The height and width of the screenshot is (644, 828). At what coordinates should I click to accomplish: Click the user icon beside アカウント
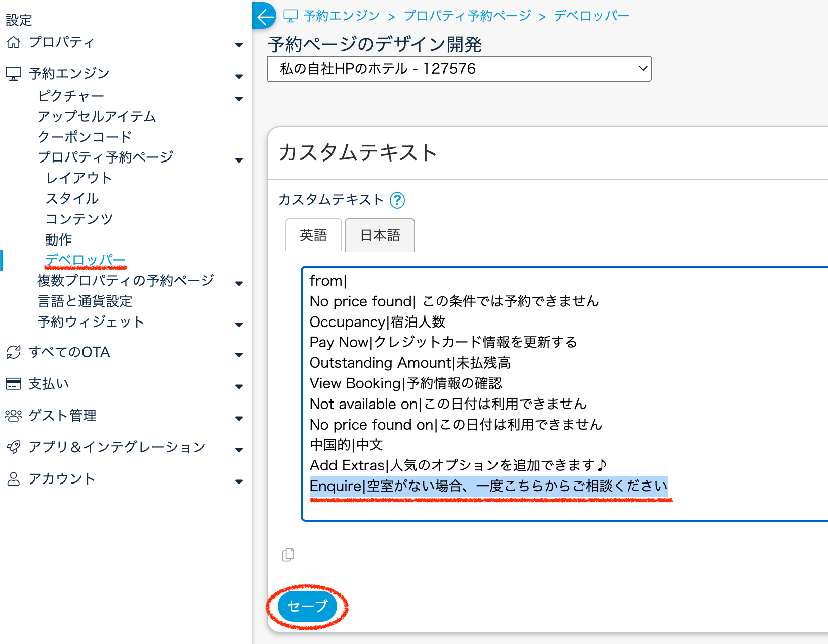[x=14, y=479]
